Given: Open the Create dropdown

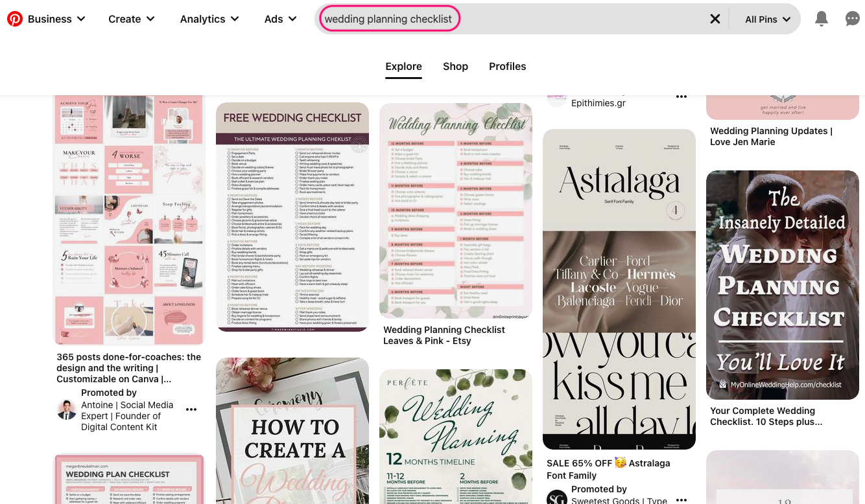Looking at the screenshot, I should [x=131, y=19].
